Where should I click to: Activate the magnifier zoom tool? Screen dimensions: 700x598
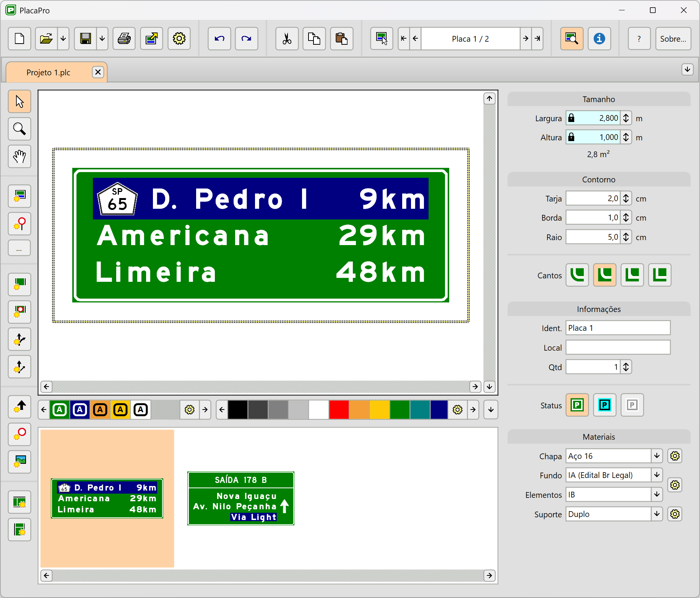click(x=19, y=129)
